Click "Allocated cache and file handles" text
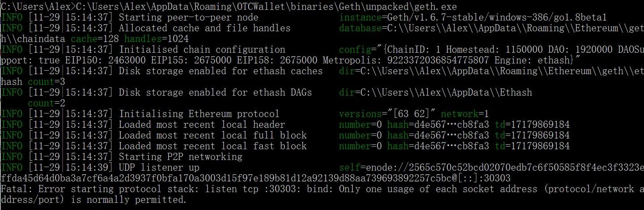644x210 pixels. tap(204, 28)
